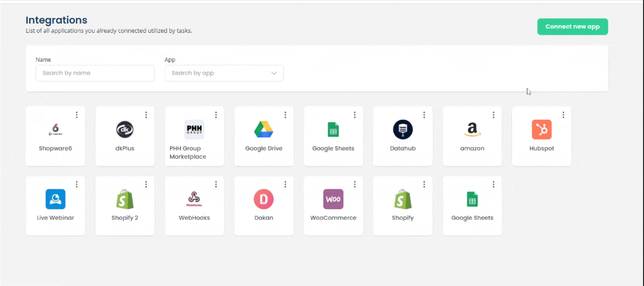Screen dimensions: 644x286
Task: Open options menu for Datahub card
Action: click(x=424, y=115)
